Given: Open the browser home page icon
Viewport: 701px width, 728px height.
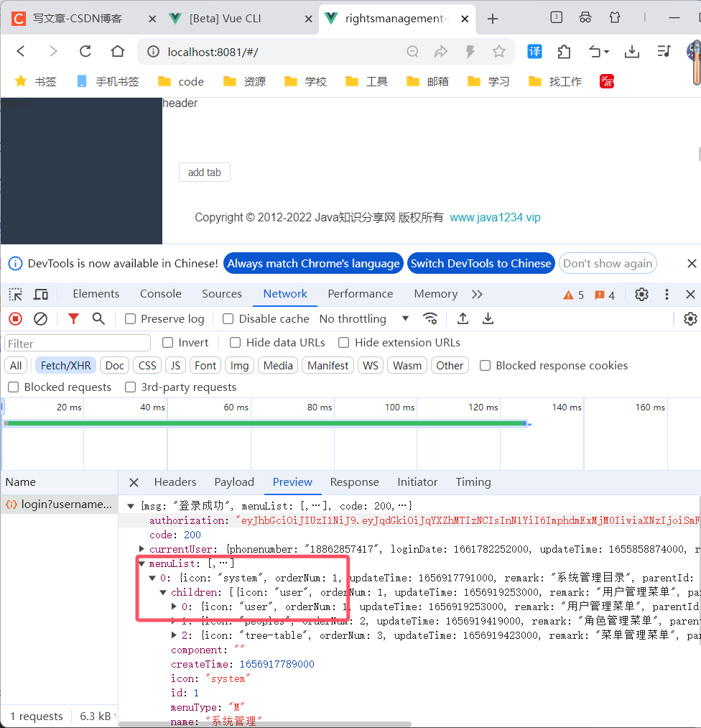Looking at the screenshot, I should point(117,51).
